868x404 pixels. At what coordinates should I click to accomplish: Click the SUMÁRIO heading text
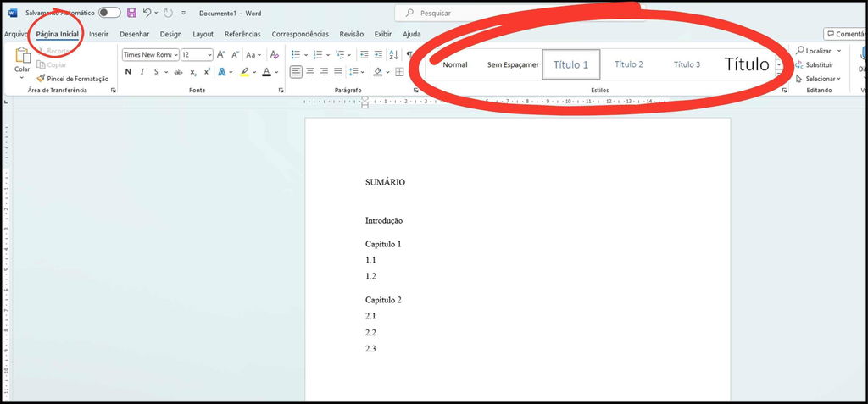click(x=385, y=182)
